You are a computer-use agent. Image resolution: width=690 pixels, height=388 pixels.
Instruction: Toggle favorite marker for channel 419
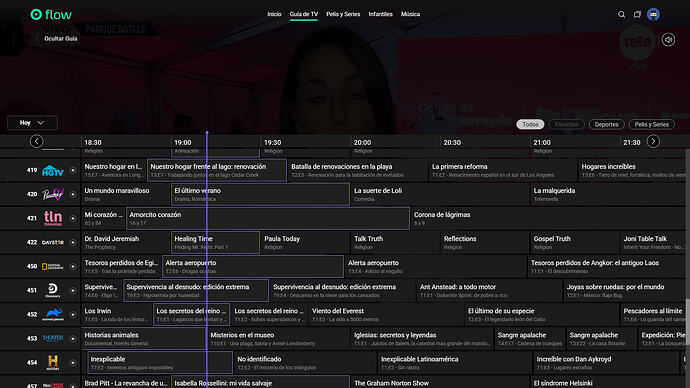click(73, 170)
